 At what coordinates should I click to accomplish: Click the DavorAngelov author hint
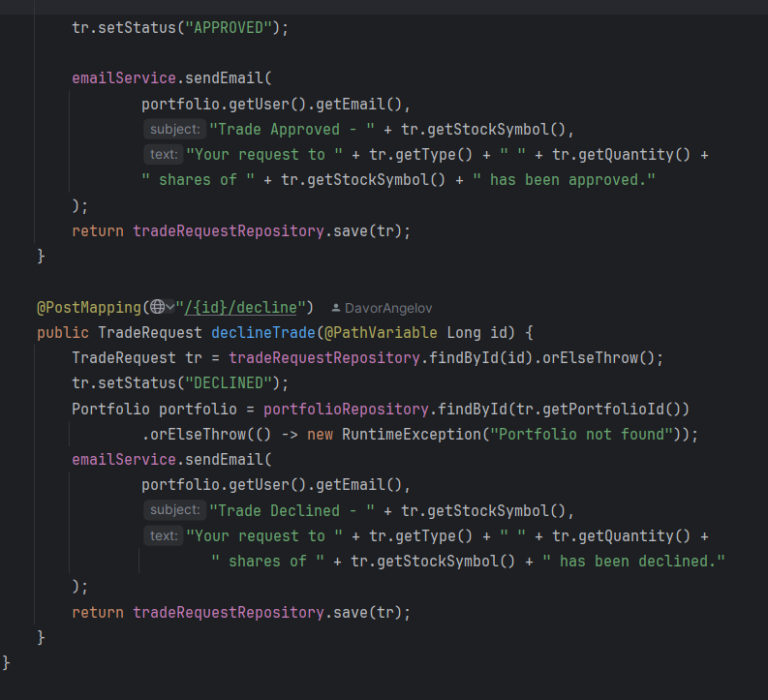388,308
